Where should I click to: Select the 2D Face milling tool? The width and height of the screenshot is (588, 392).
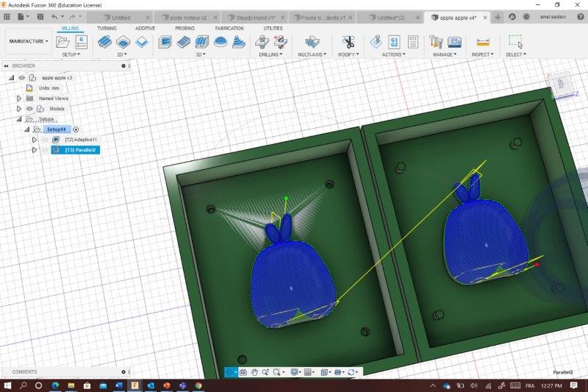point(142,42)
